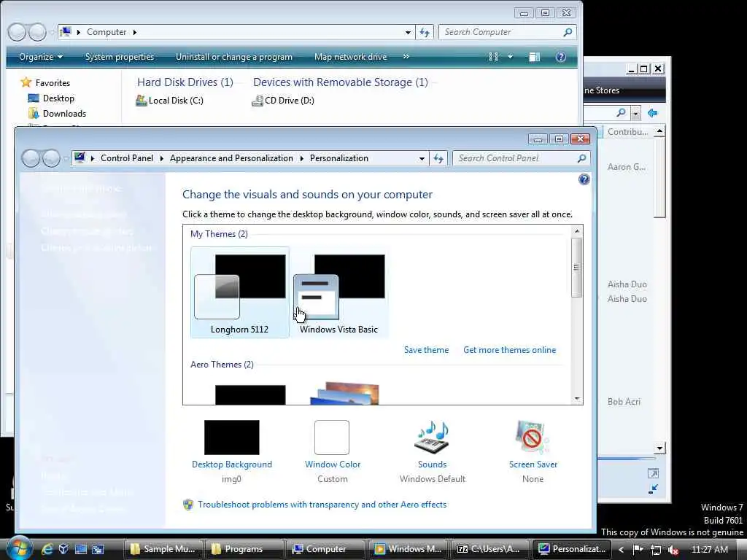The width and height of the screenshot is (747, 560).
Task: Click the arrow after Appearance and Personalization breadcrumb
Action: [301, 158]
